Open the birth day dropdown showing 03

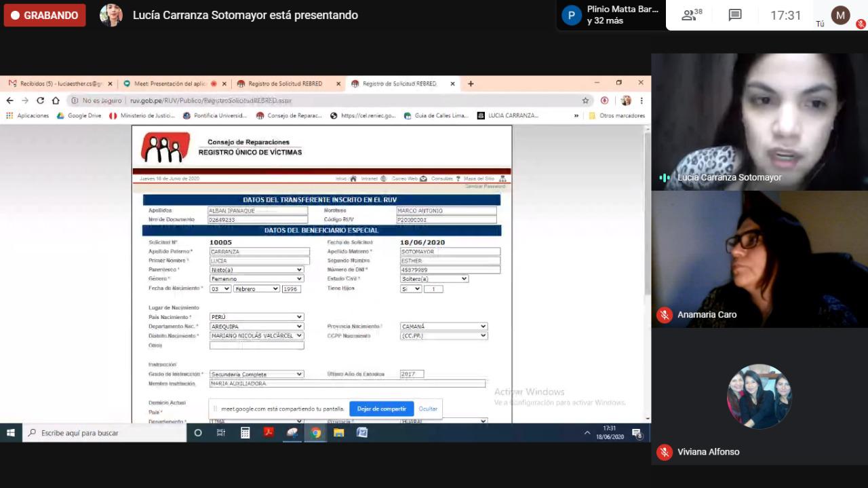pos(220,288)
